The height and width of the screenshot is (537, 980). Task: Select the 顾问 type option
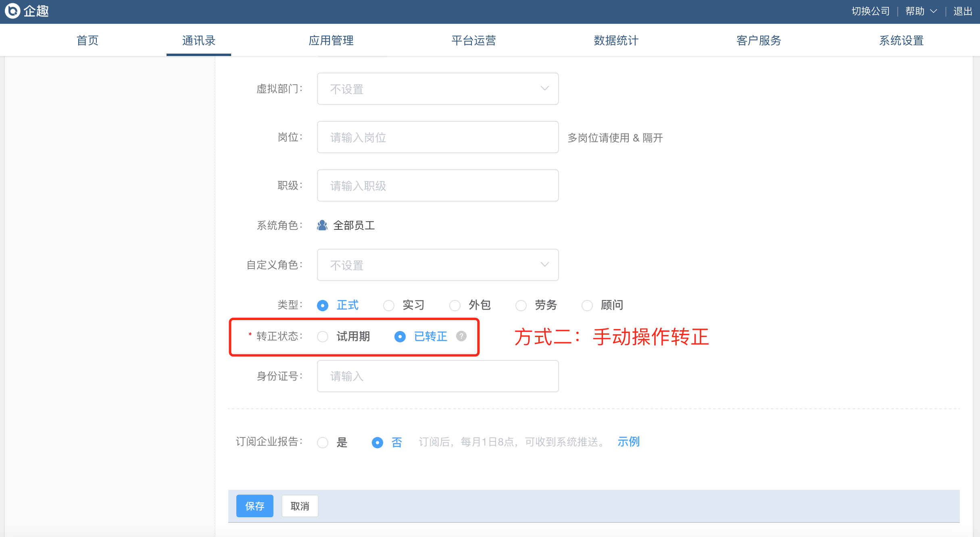coord(587,306)
